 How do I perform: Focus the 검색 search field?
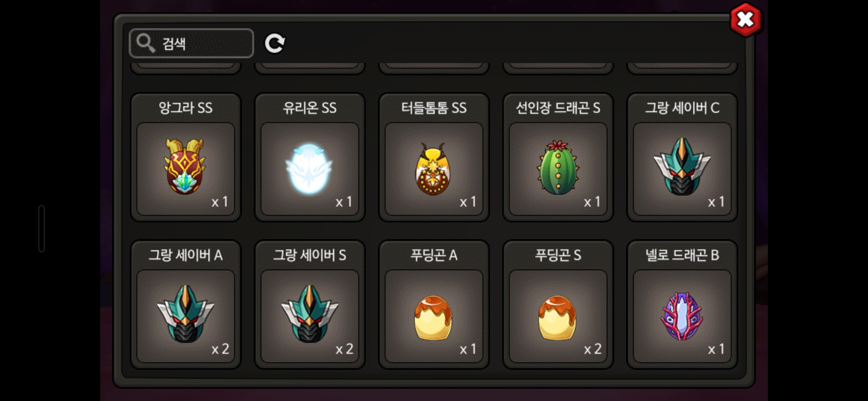(x=191, y=43)
